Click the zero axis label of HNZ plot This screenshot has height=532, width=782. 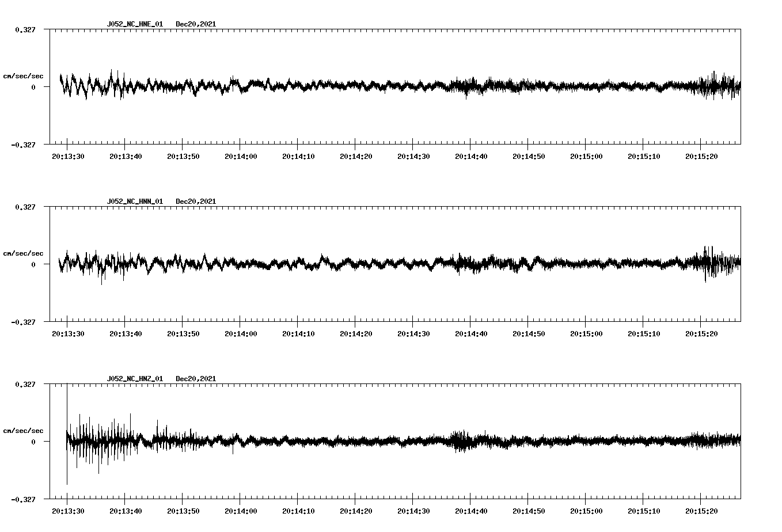point(33,442)
